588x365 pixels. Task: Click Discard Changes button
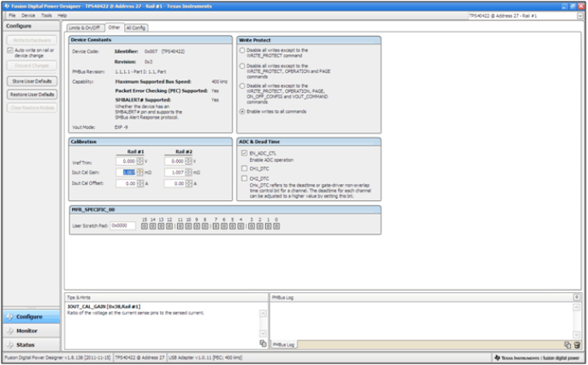coord(32,66)
